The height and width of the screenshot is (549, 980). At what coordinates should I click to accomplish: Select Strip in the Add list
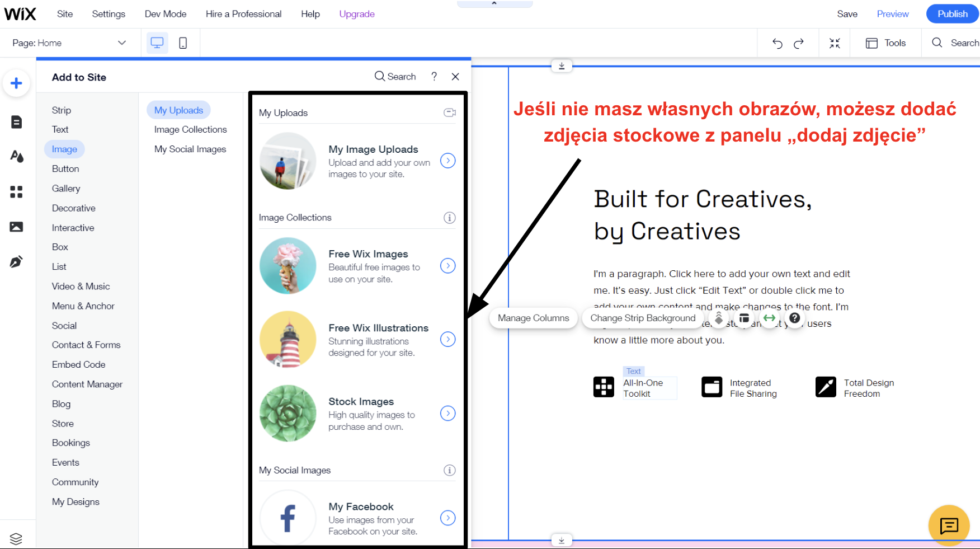point(62,110)
